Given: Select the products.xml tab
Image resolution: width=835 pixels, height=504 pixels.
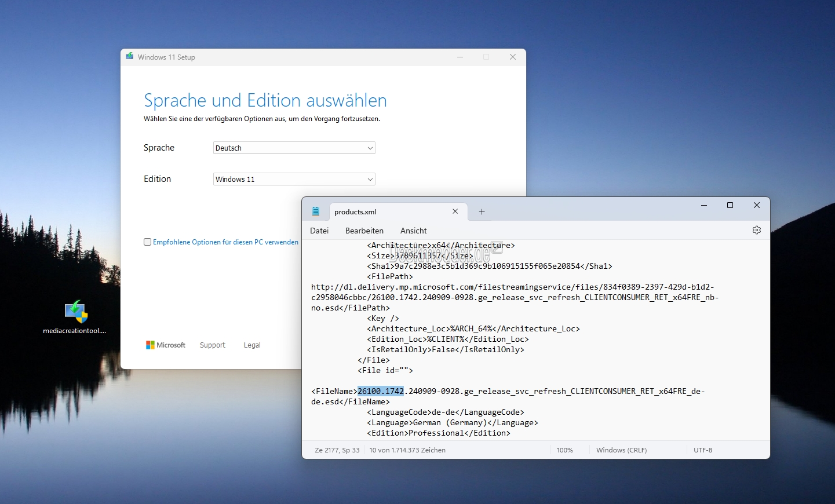Looking at the screenshot, I should coord(397,211).
